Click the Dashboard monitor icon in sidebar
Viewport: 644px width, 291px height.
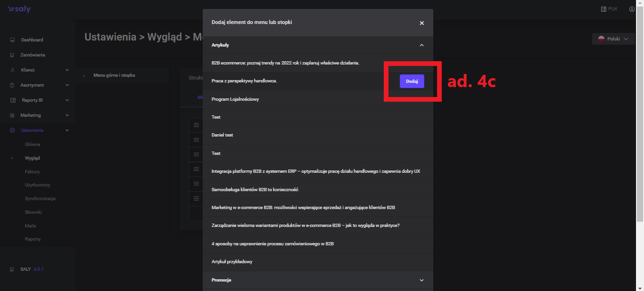pos(12,40)
